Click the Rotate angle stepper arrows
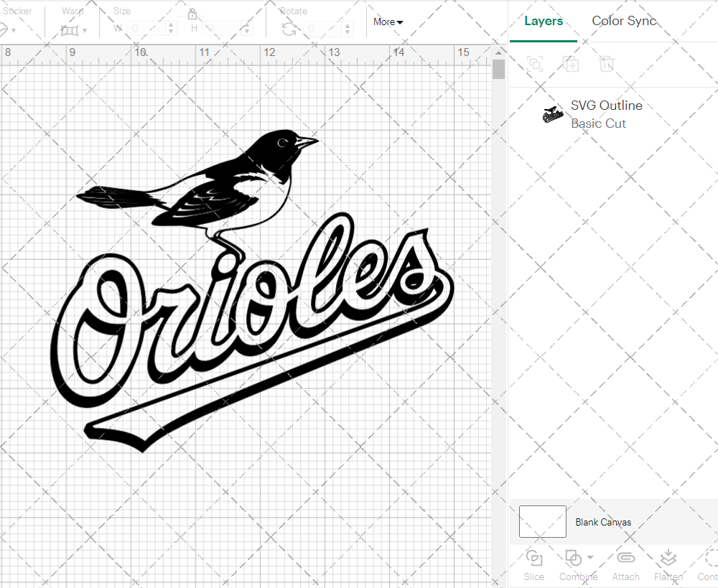This screenshot has height=588, width=718. tap(348, 29)
